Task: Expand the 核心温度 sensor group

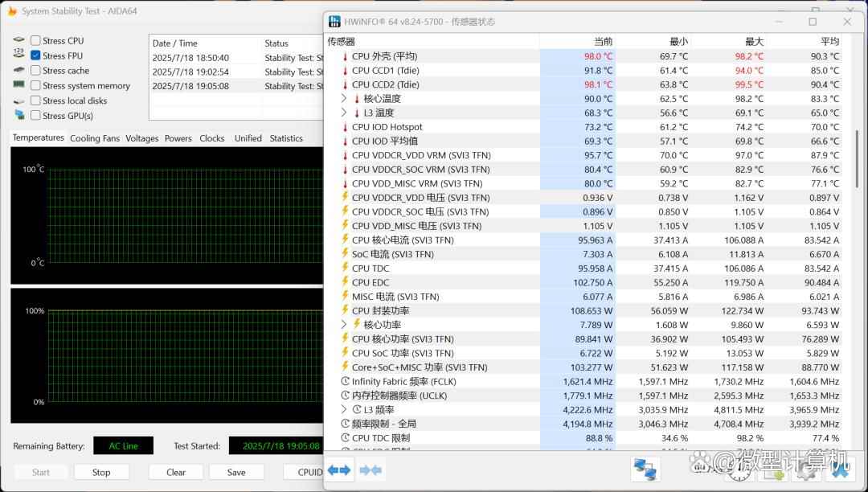Action: [344, 99]
